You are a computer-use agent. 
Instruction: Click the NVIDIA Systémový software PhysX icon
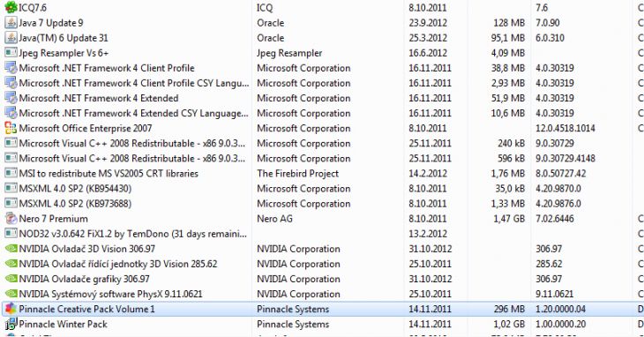pyautogui.click(x=11, y=294)
